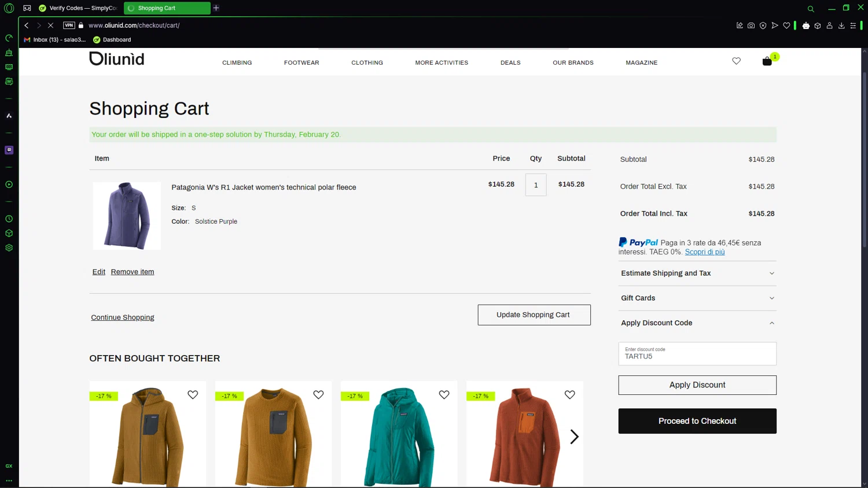Open My Flow send arrow icon
868x488 pixels.
coord(775,25)
